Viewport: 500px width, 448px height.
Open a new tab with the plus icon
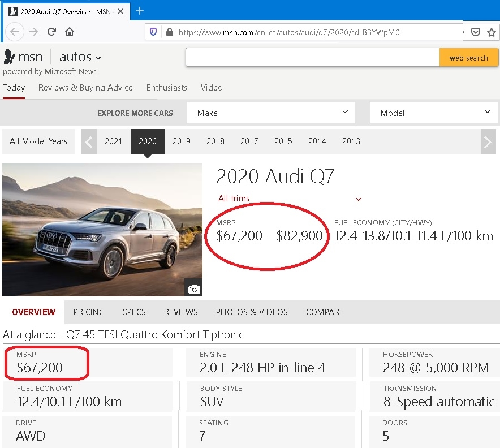point(139,11)
